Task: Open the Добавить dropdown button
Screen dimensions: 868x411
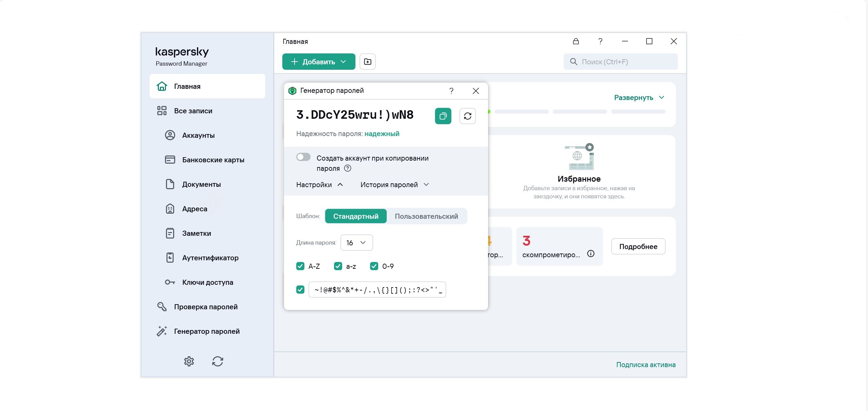Action: (318, 62)
